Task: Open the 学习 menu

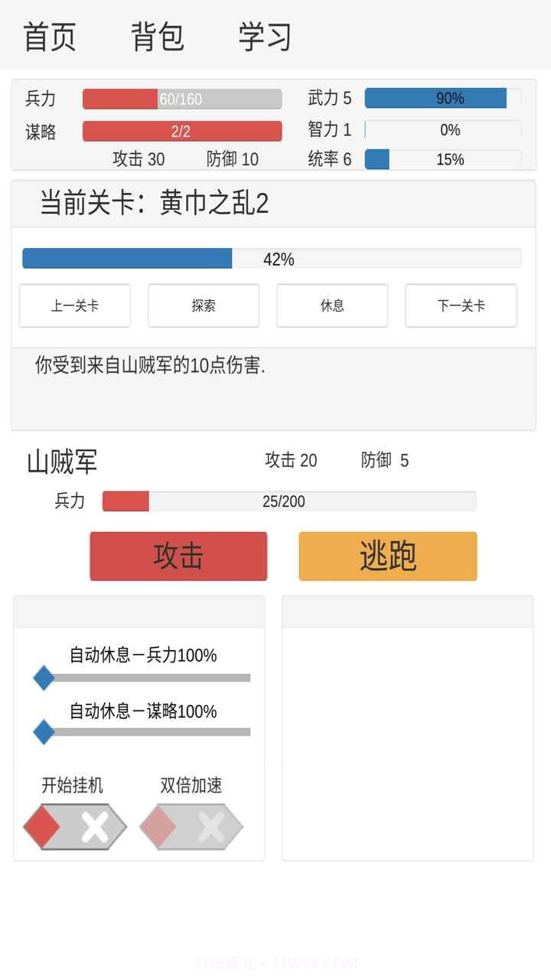Action: (264, 35)
